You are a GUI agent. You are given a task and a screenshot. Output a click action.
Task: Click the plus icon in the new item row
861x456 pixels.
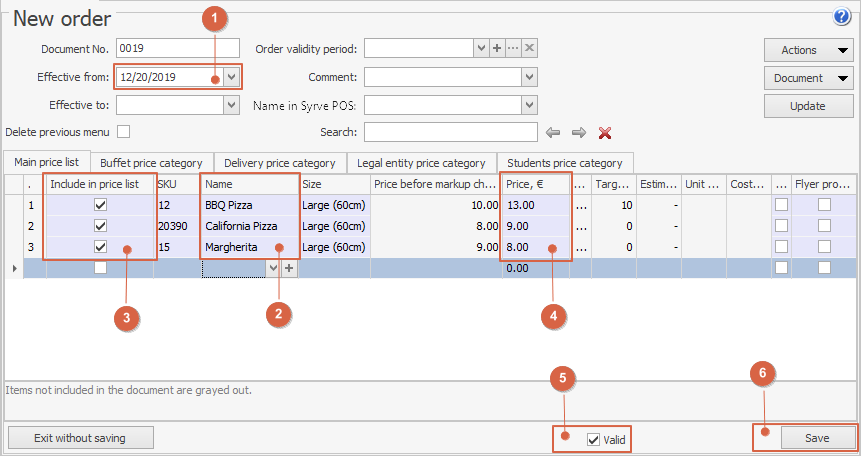coord(290,268)
